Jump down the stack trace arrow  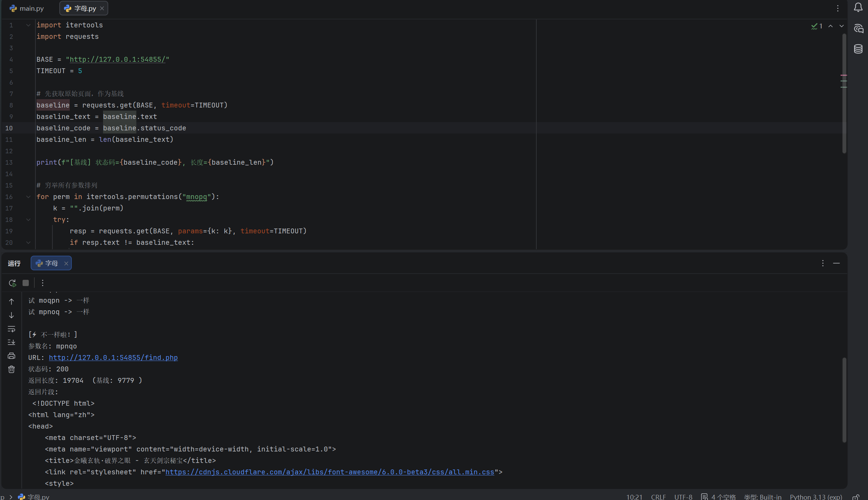[11, 315]
